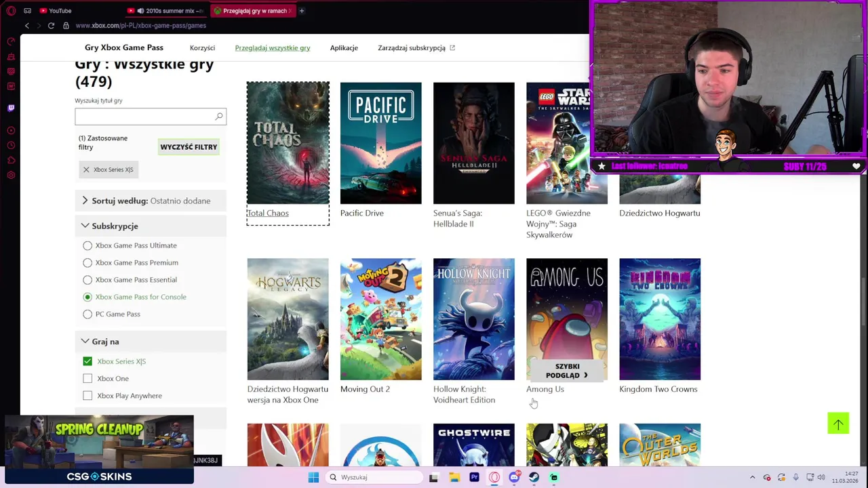
Task: Open Moving Out 2 cover image
Action: pos(381,319)
